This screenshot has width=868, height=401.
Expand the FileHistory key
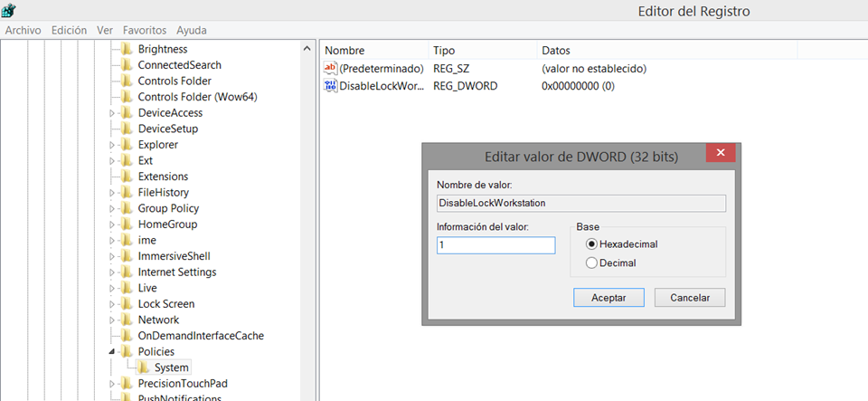click(112, 194)
